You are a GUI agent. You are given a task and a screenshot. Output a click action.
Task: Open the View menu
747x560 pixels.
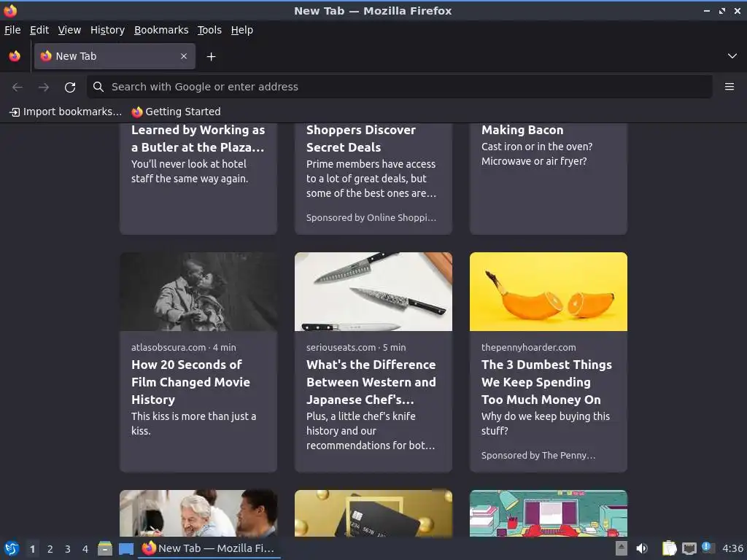69,30
